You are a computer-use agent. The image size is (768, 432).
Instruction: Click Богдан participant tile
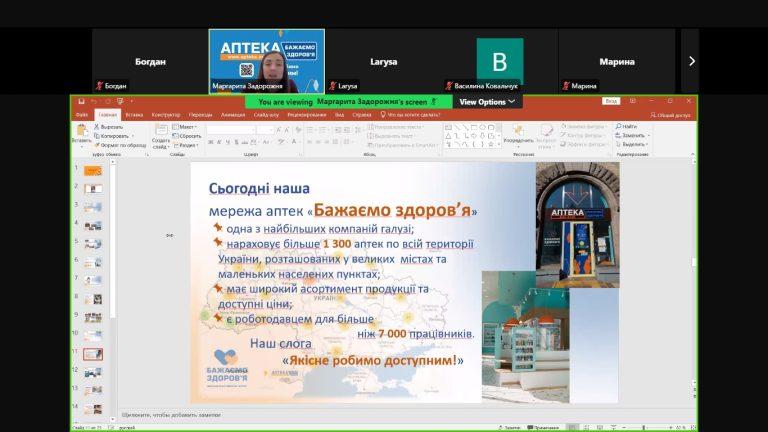coord(150,61)
